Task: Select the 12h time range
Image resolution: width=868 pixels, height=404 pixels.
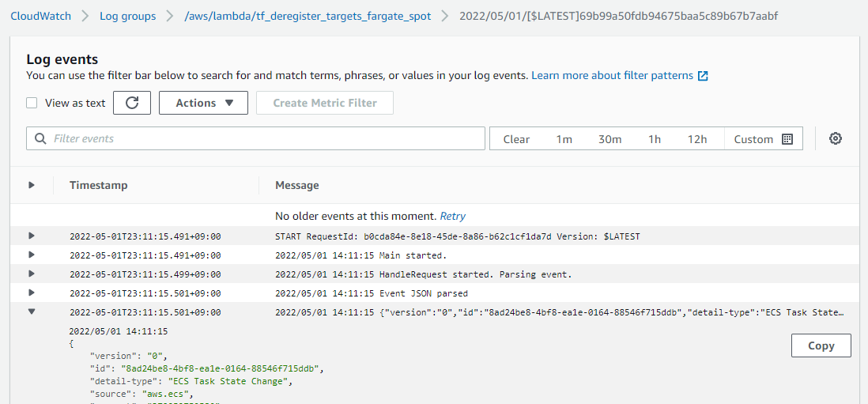Action: 697,139
